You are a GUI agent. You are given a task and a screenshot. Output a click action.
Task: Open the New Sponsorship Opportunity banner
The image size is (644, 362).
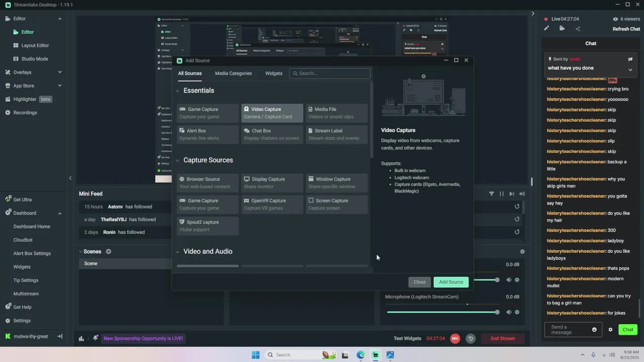pyautogui.click(x=143, y=338)
